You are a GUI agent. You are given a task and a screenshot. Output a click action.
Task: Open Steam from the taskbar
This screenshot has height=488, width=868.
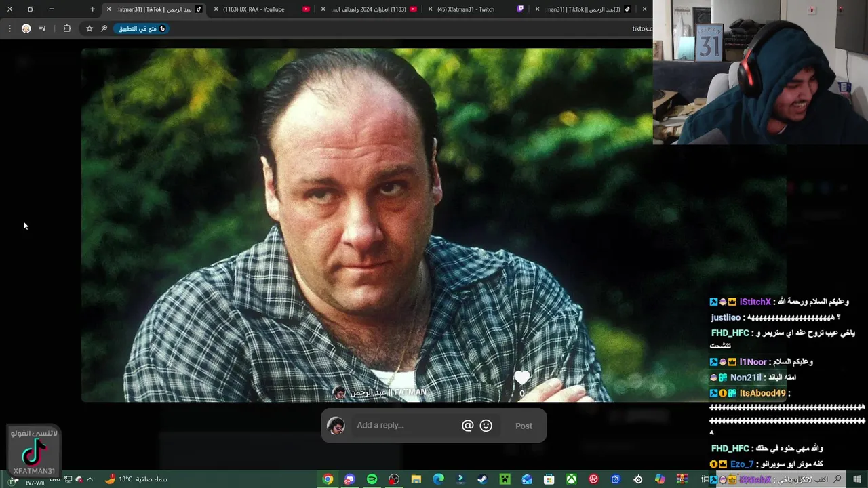[x=482, y=479]
